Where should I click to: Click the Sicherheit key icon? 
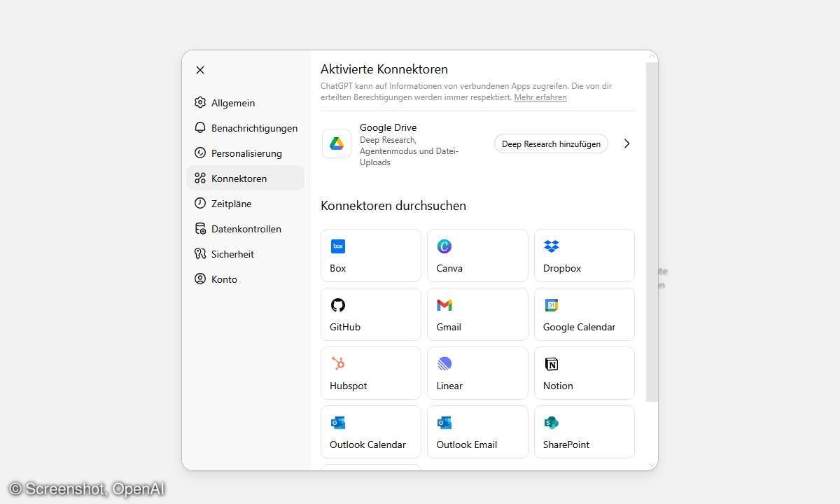point(200,254)
